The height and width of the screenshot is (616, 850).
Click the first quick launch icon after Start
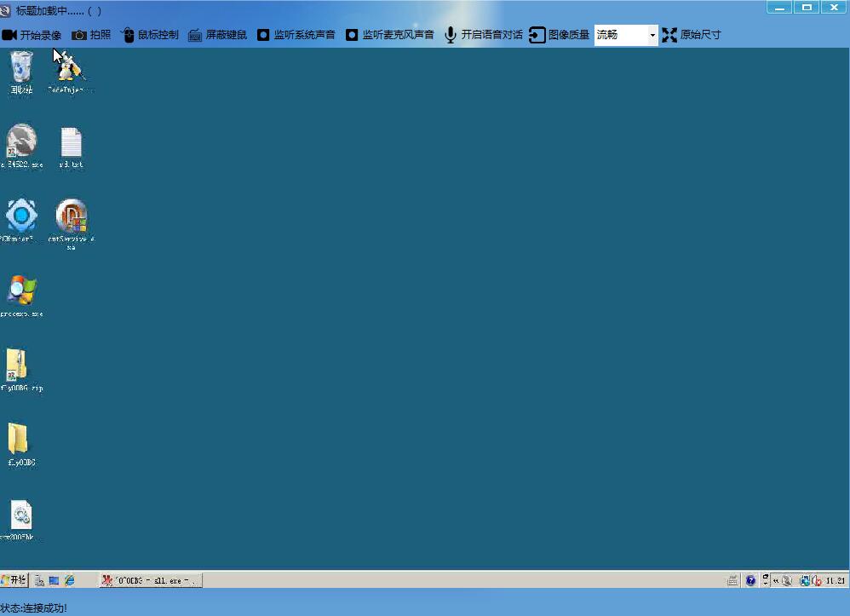pyautogui.click(x=39, y=581)
